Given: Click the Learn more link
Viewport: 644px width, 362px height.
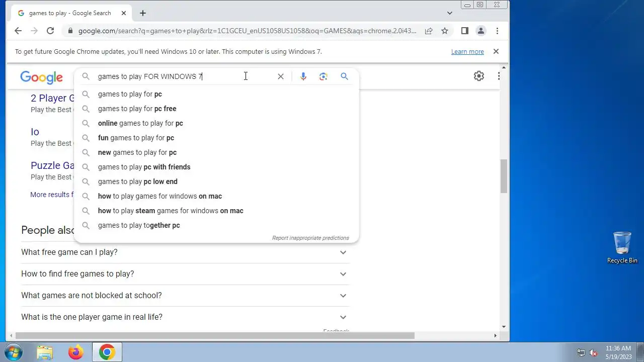Looking at the screenshot, I should point(467,51).
